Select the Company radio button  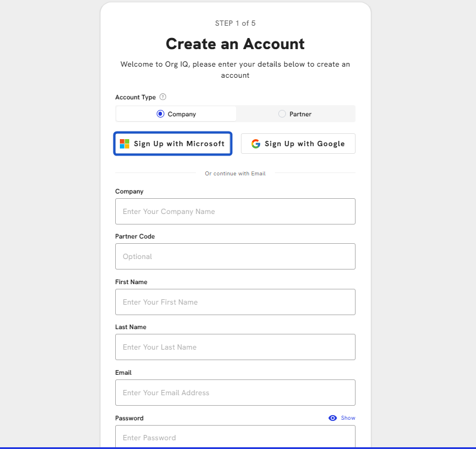[x=160, y=114]
